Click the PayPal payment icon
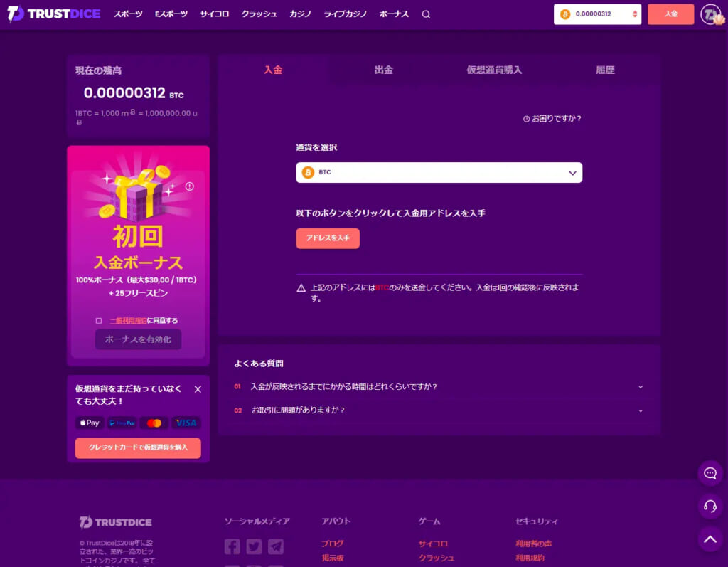The image size is (728, 567). (x=122, y=423)
